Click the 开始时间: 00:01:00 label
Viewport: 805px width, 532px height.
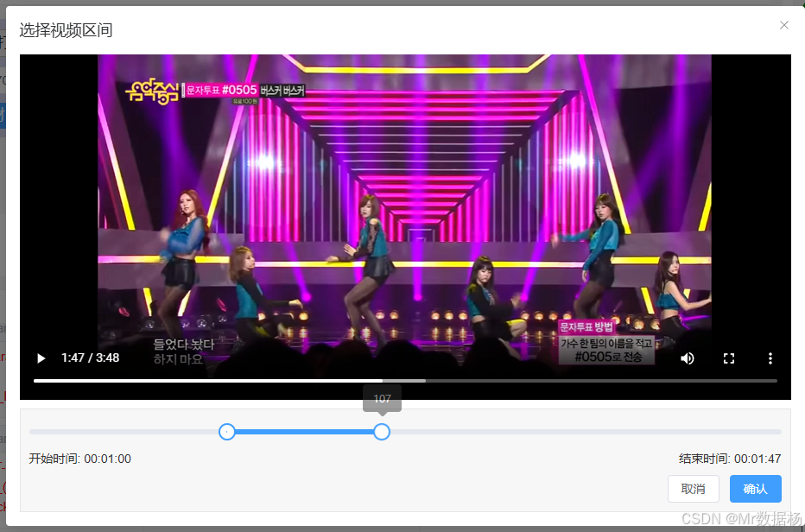click(80, 459)
